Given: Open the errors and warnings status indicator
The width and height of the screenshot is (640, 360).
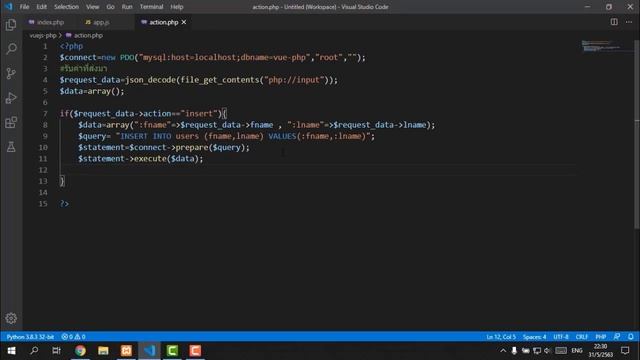Looking at the screenshot, I should pyautogui.click(x=73, y=337).
